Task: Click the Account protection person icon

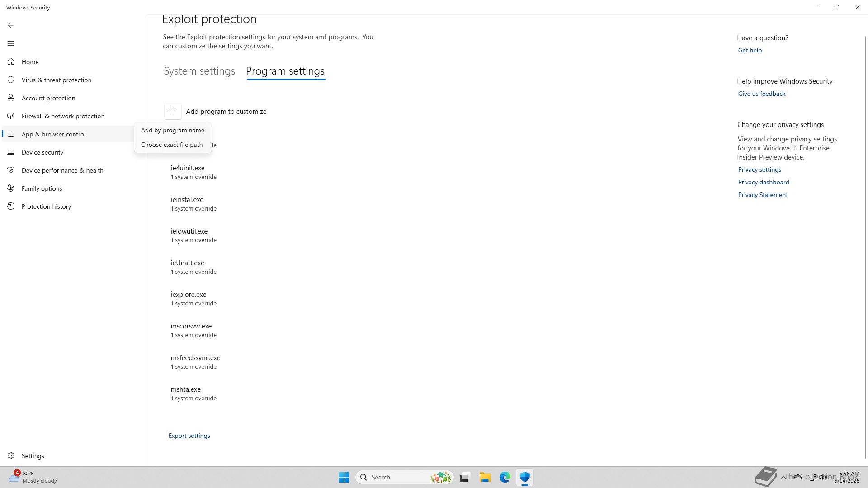Action: pyautogui.click(x=11, y=98)
